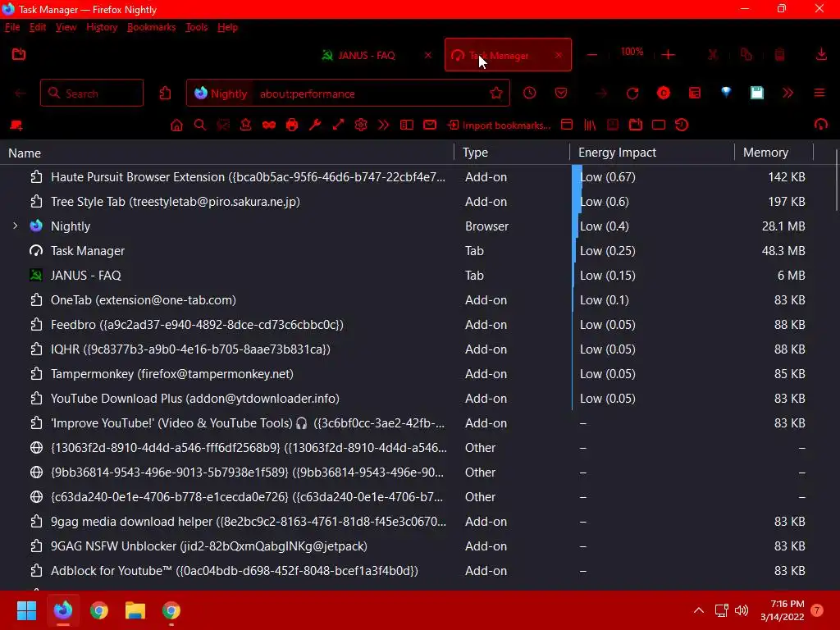
Task: Open the Tools menu
Action: tap(197, 27)
